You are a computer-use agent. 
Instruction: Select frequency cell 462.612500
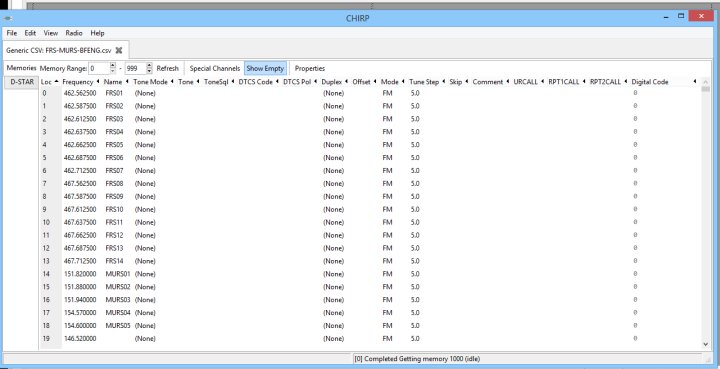[80, 119]
